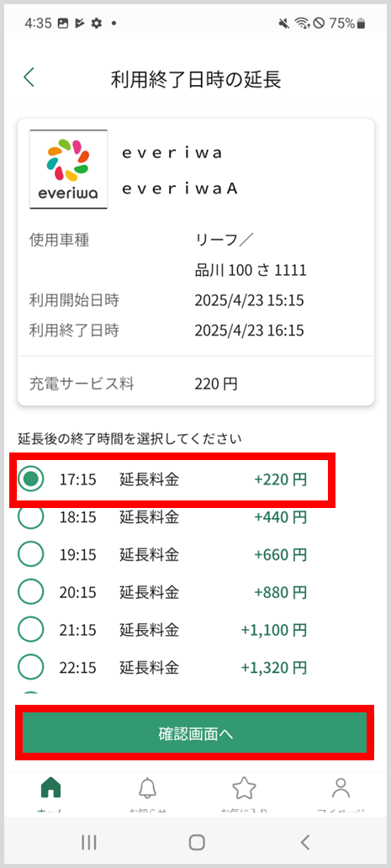Tap the 充電サービス料 220円 row

(x=196, y=384)
